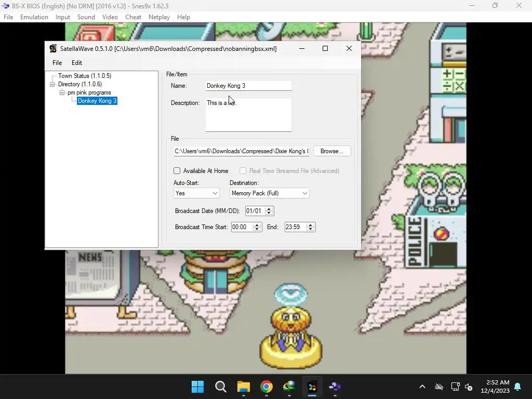Click the Snes9x title bar app icon
This screenshot has width=532, height=399.
5,6
